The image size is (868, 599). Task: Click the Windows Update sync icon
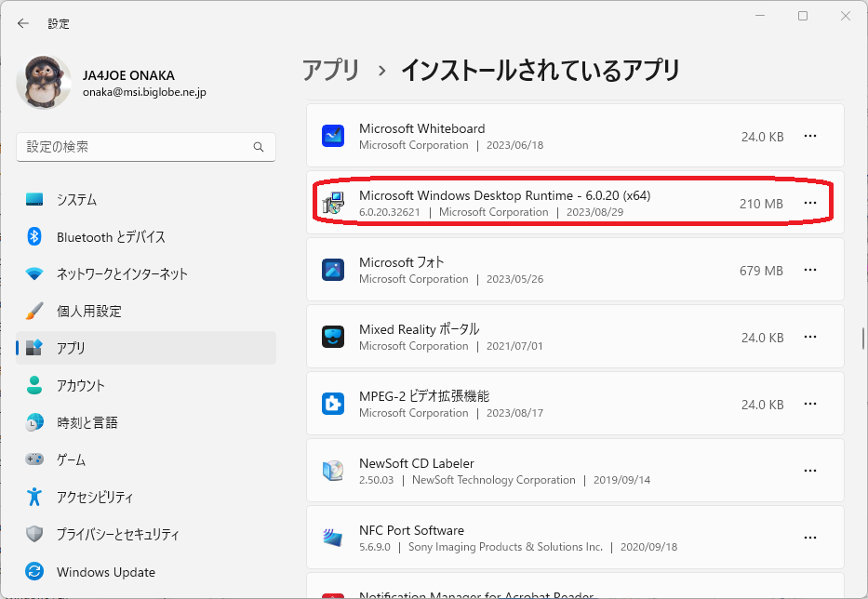34,571
